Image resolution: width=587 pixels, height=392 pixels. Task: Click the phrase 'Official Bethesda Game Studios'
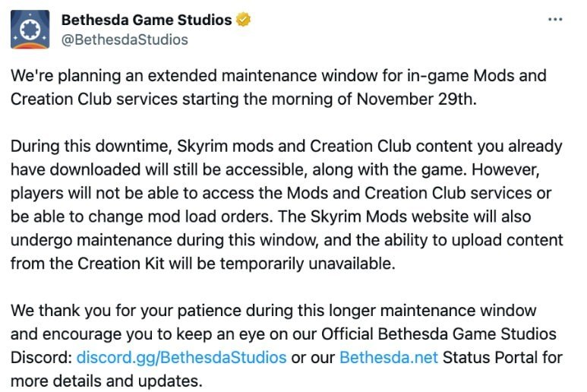pos(439,334)
